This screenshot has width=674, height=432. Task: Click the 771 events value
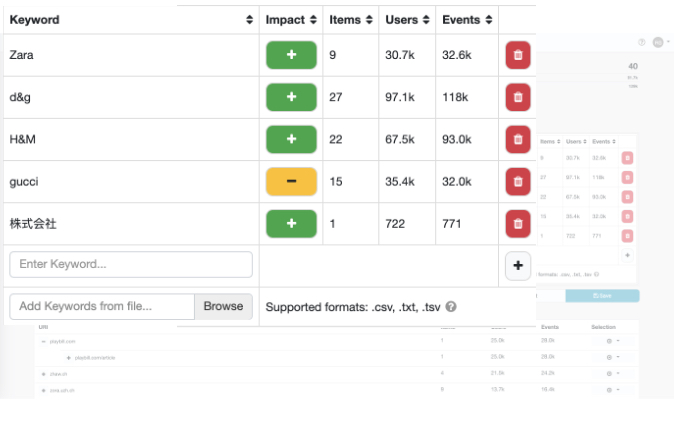(452, 224)
